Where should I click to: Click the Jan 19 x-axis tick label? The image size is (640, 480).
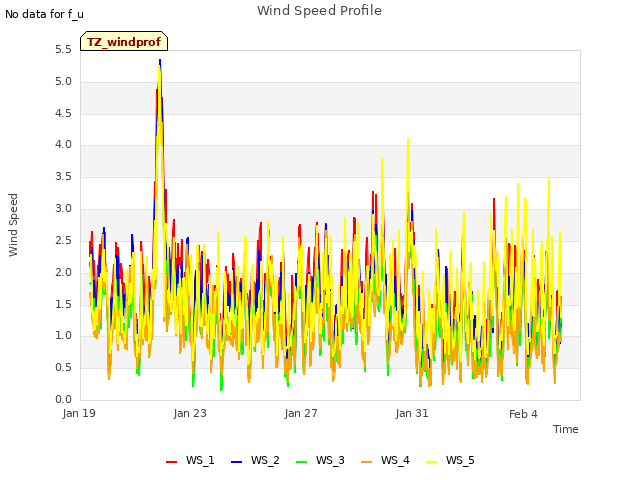(x=79, y=413)
